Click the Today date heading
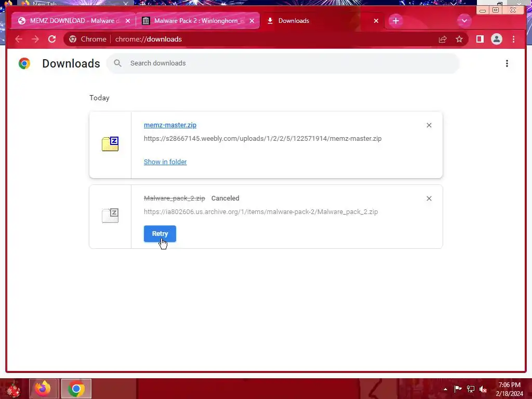Viewport: 532px width, 399px height. coord(99,98)
